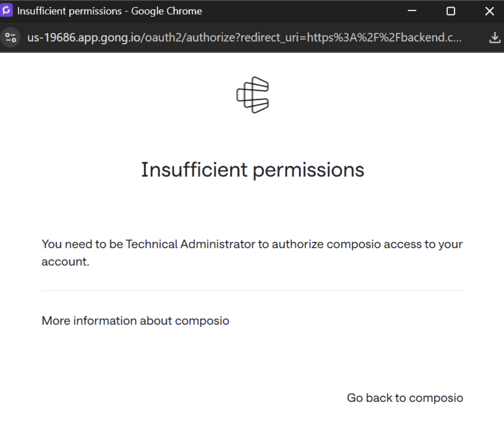
Task: Click the Gong logo at top of page
Action: tap(252, 95)
